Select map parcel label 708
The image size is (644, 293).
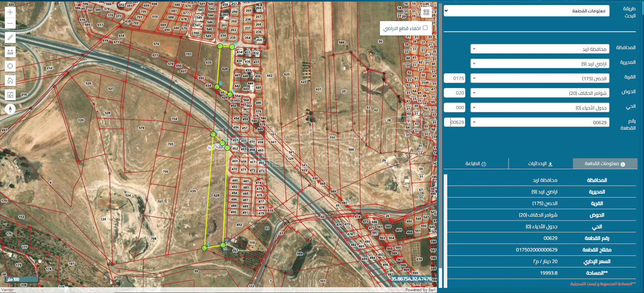click(154, 239)
